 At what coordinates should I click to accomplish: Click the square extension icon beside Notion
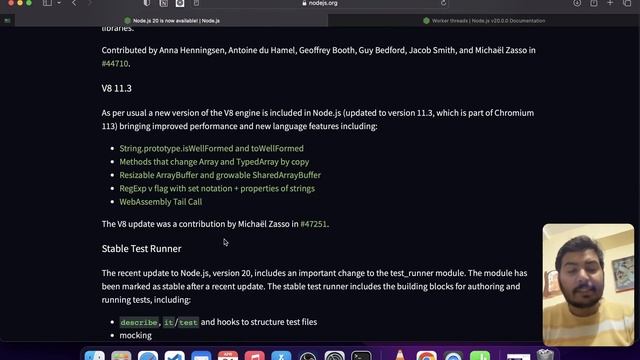click(180, 3)
